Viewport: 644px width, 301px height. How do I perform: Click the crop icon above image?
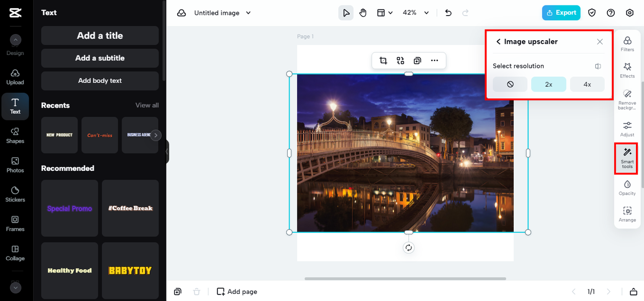[x=383, y=61]
